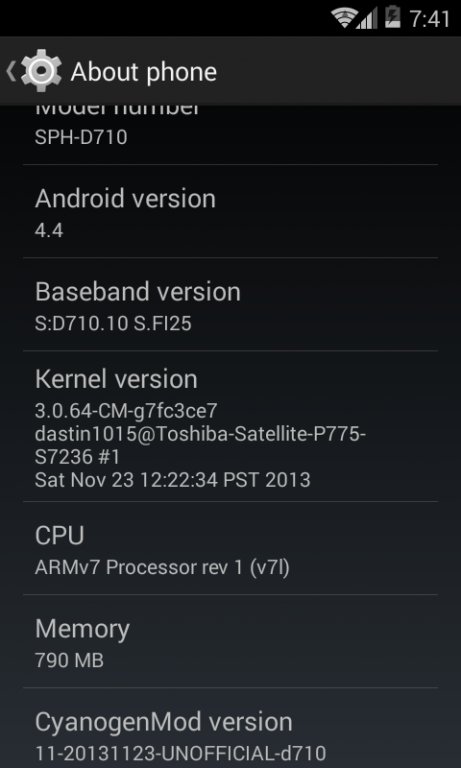The image size is (461, 768).
Task: Tap the back chevron beside gear
Action: click(11, 72)
